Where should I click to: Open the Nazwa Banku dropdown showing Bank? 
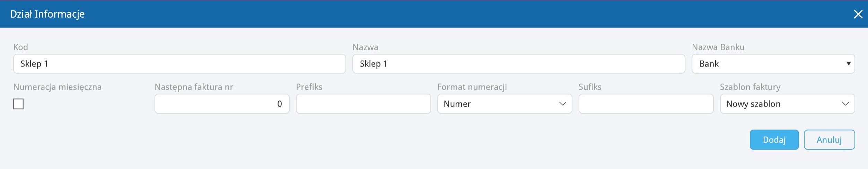click(773, 64)
